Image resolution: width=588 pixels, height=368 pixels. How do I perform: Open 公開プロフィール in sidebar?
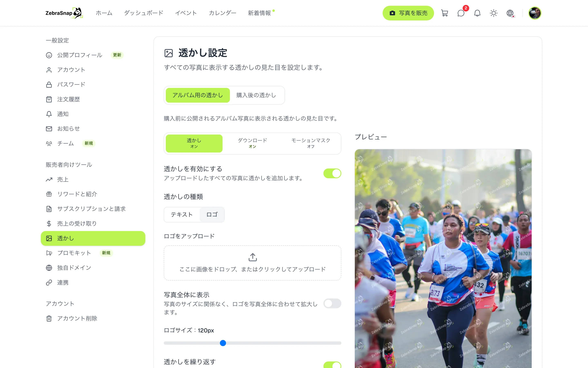click(93, 55)
